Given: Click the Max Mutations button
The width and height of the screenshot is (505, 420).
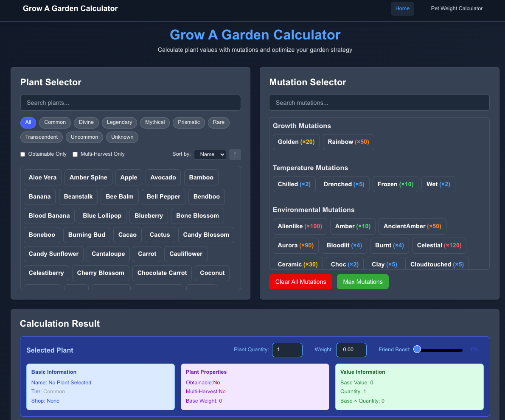Looking at the screenshot, I should (x=362, y=282).
